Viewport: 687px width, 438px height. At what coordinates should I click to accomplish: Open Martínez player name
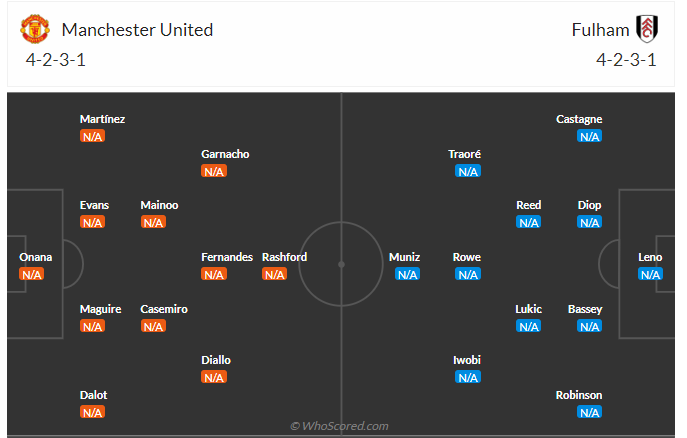103,119
